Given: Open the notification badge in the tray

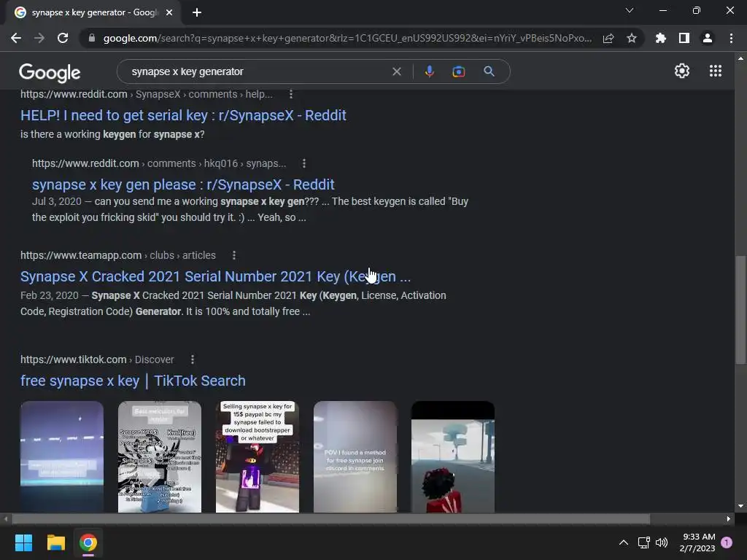Looking at the screenshot, I should click(727, 542).
